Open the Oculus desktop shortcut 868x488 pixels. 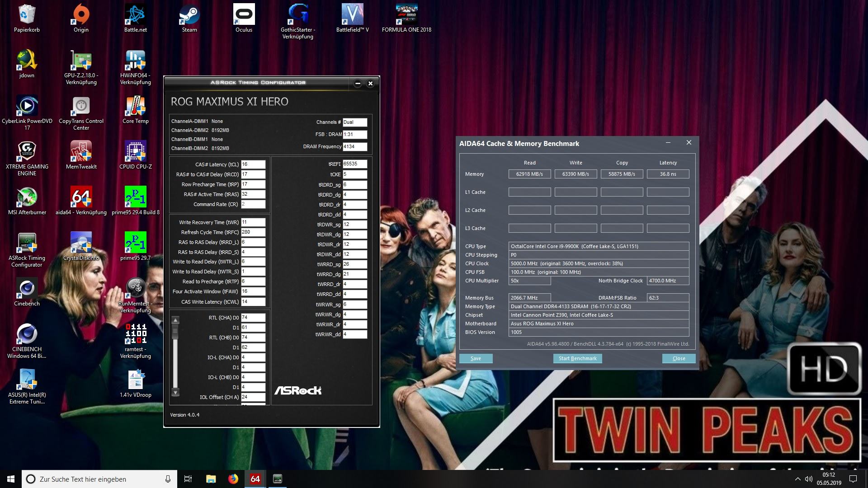coord(244,19)
